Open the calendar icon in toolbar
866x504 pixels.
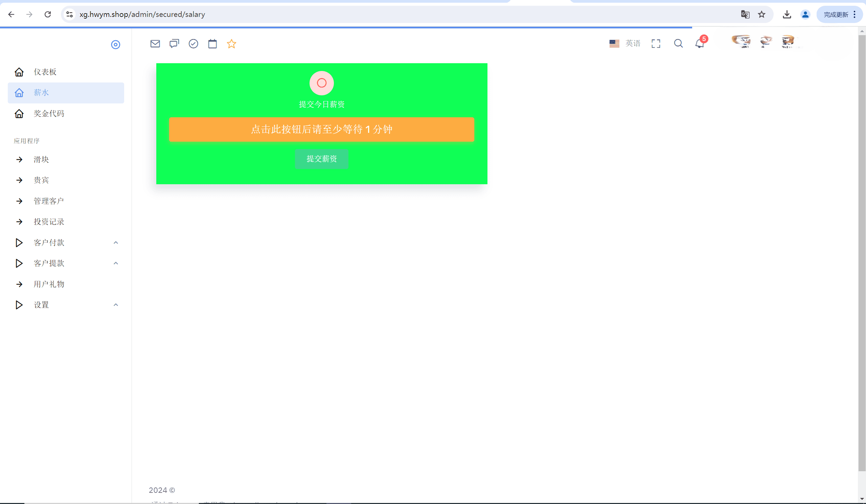(212, 44)
